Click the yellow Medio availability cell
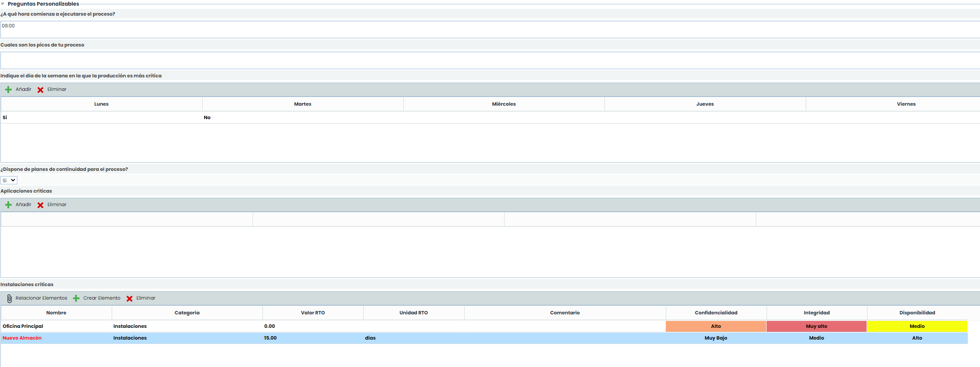The height and width of the screenshot is (367, 980). (917, 327)
